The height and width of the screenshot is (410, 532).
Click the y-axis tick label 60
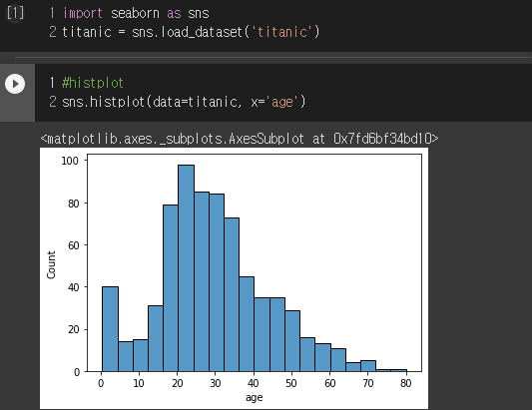point(74,245)
